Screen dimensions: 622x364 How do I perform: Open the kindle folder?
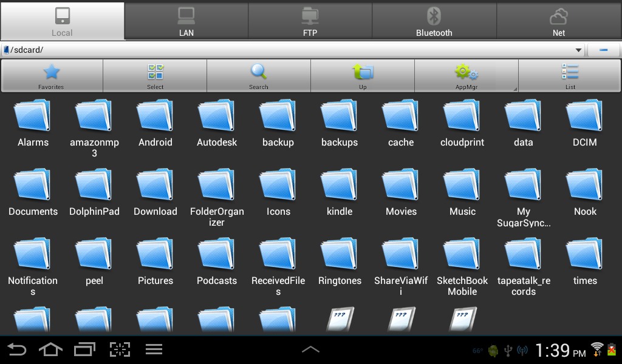point(340,192)
